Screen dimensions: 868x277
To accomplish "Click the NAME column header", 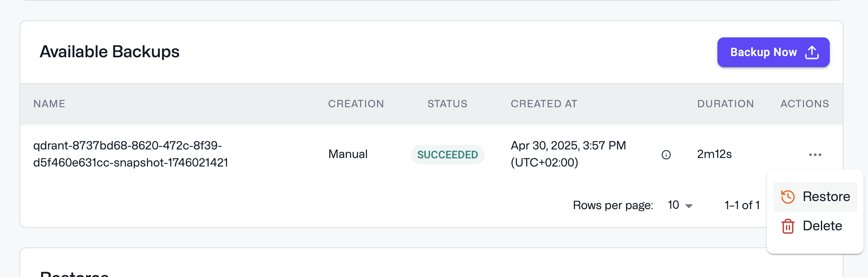I will pos(49,104).
